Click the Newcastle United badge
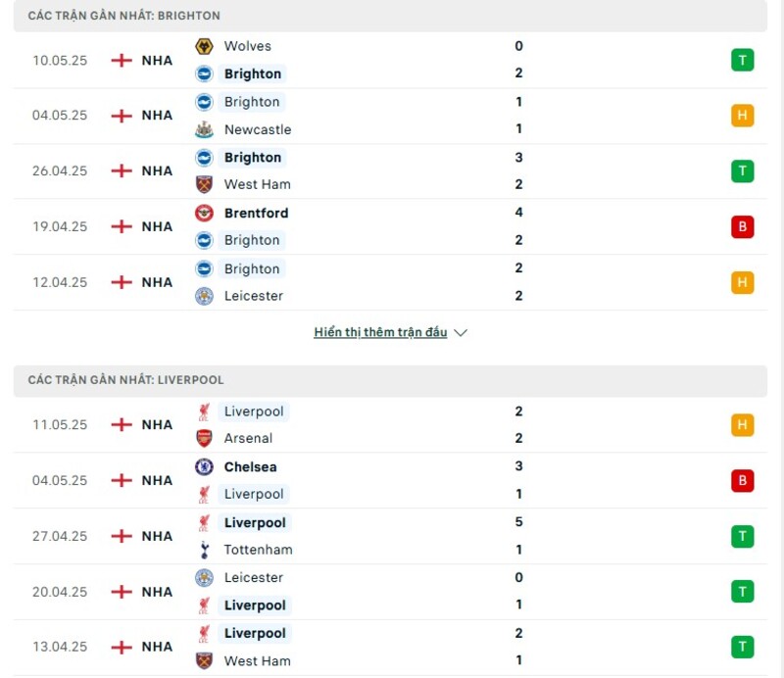The height and width of the screenshot is (678, 784). pyautogui.click(x=204, y=129)
